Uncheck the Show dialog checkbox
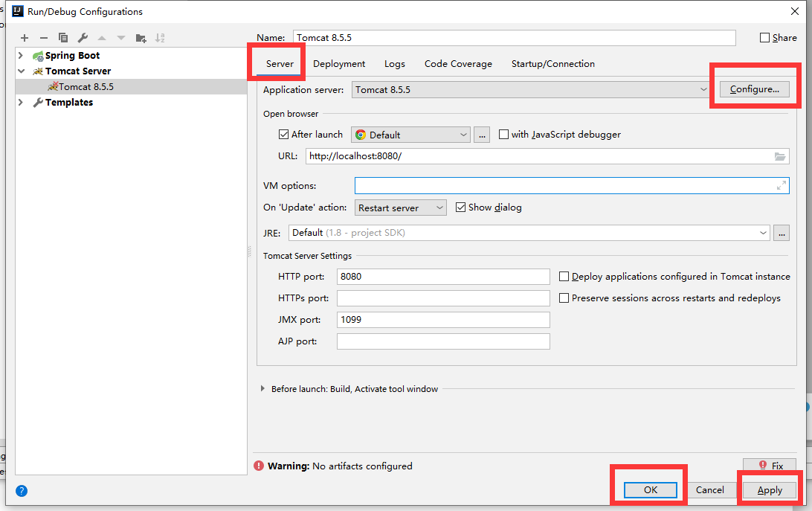812x511 pixels. [460, 208]
